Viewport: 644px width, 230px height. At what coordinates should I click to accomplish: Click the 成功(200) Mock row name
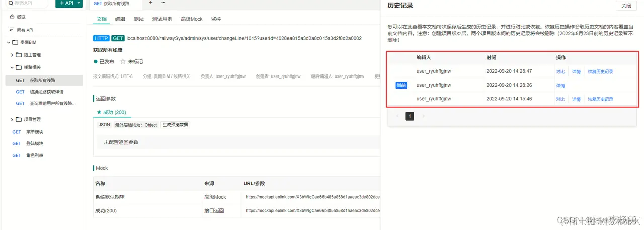coord(106,210)
